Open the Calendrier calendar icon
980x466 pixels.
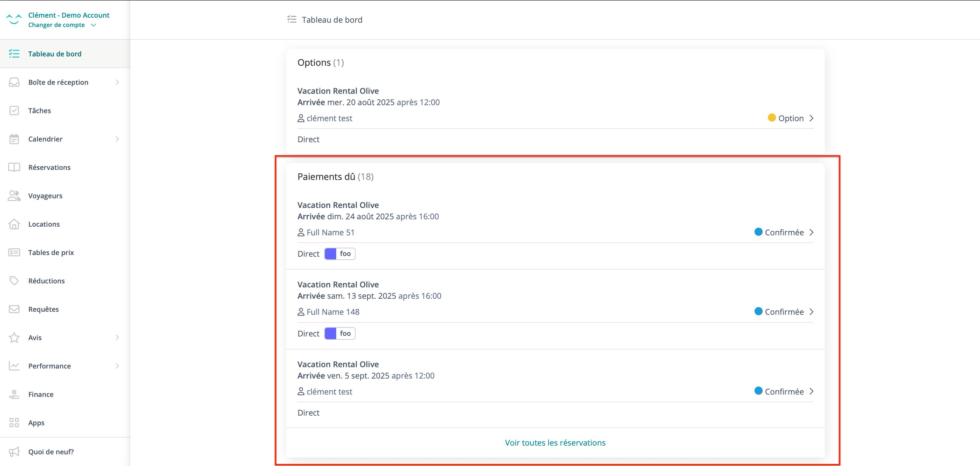coord(14,139)
